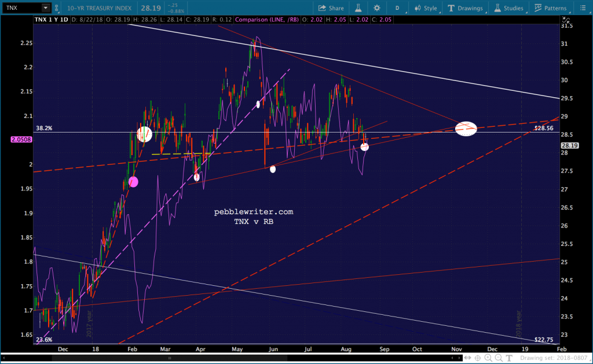Collapse the price axis toggle icon

pyautogui.click(x=566, y=19)
